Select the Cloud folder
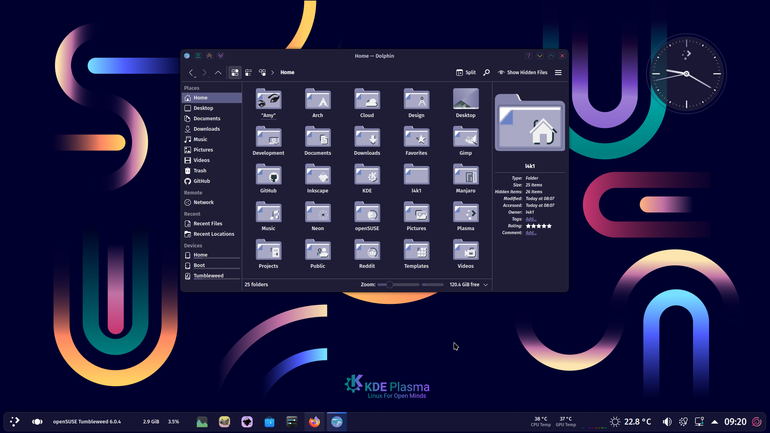The image size is (770, 433). [367, 104]
